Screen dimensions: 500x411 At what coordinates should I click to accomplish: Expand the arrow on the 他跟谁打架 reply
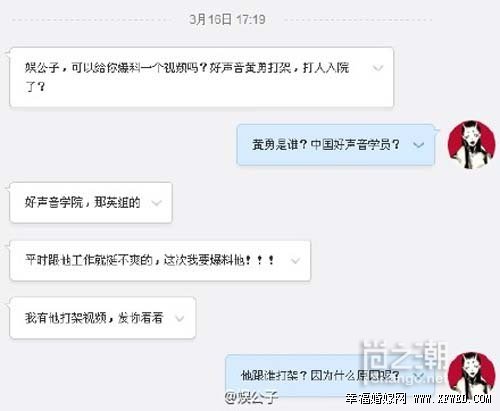419,376
